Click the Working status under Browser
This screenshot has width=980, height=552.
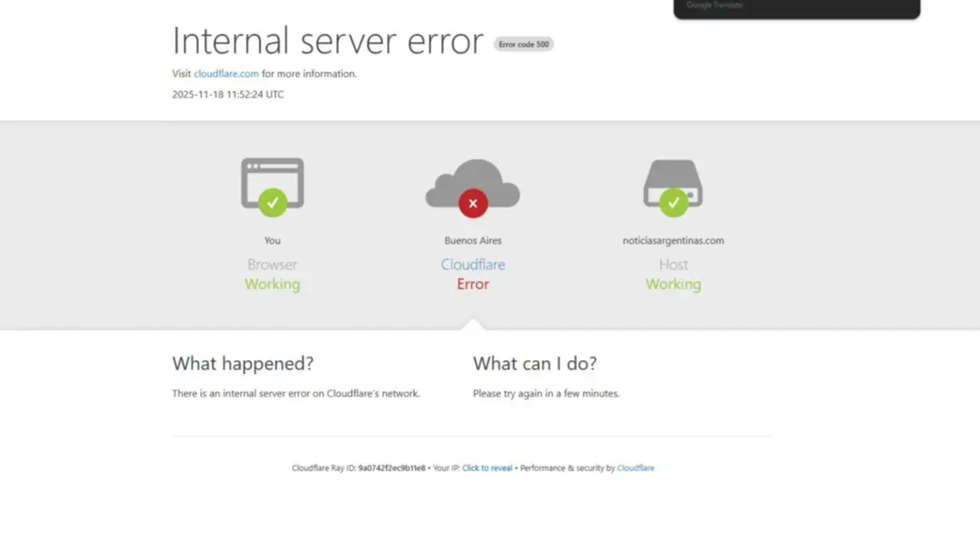click(272, 284)
